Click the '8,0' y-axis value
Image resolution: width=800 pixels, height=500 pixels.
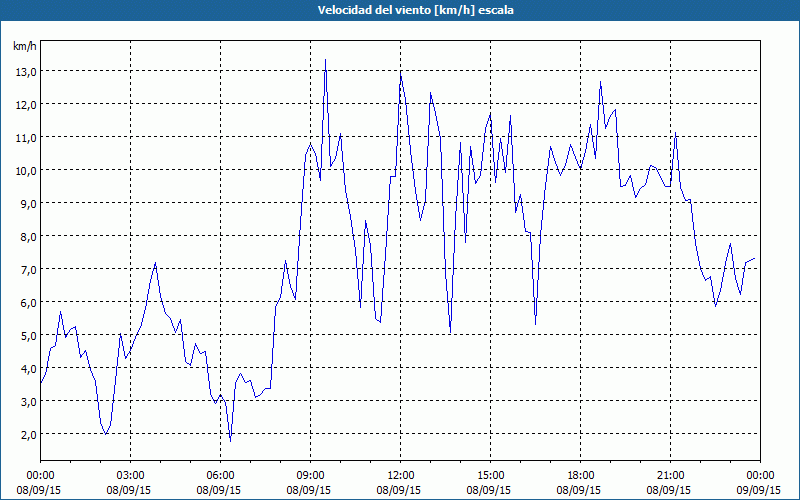pos(29,237)
